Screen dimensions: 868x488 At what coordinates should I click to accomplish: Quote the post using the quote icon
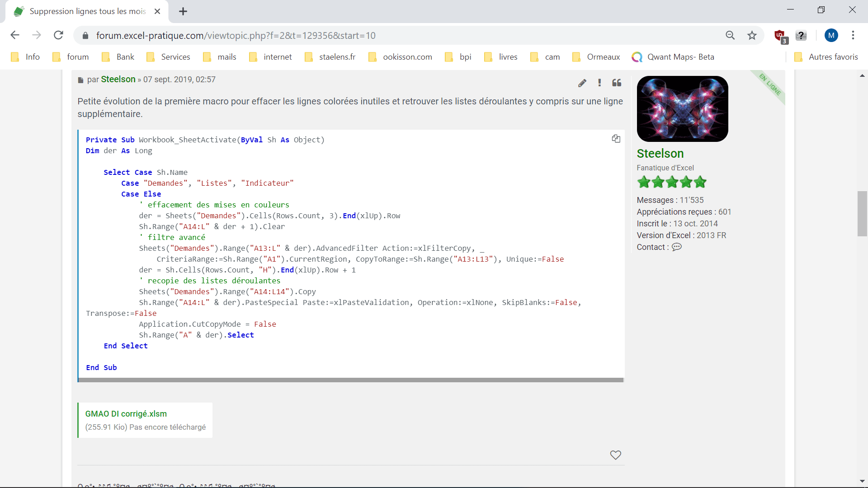point(617,83)
